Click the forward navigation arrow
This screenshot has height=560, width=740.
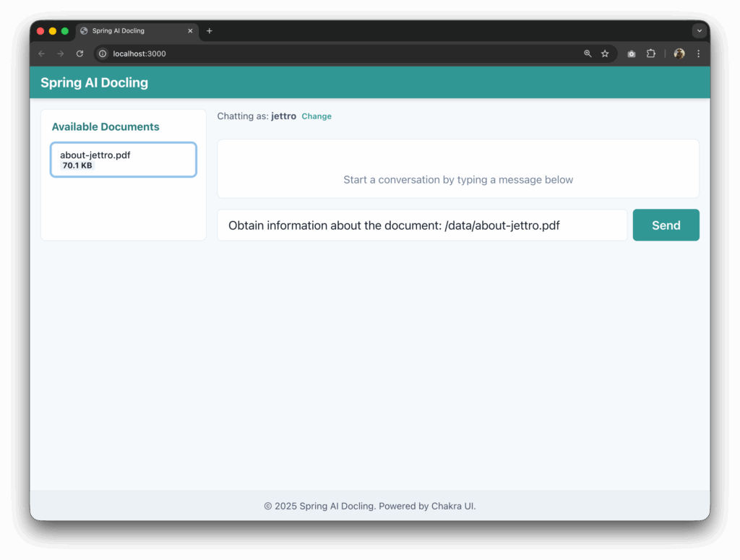pos(60,53)
